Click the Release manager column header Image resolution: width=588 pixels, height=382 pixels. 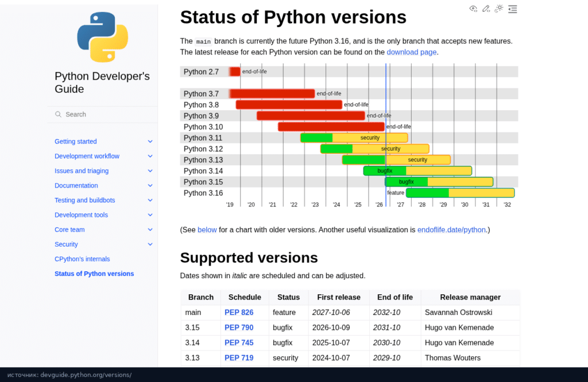[470, 297]
